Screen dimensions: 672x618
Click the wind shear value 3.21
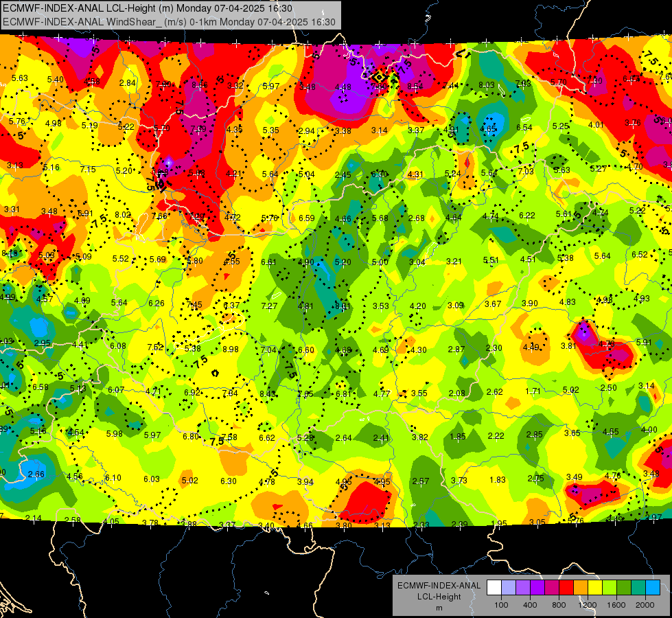click(454, 261)
